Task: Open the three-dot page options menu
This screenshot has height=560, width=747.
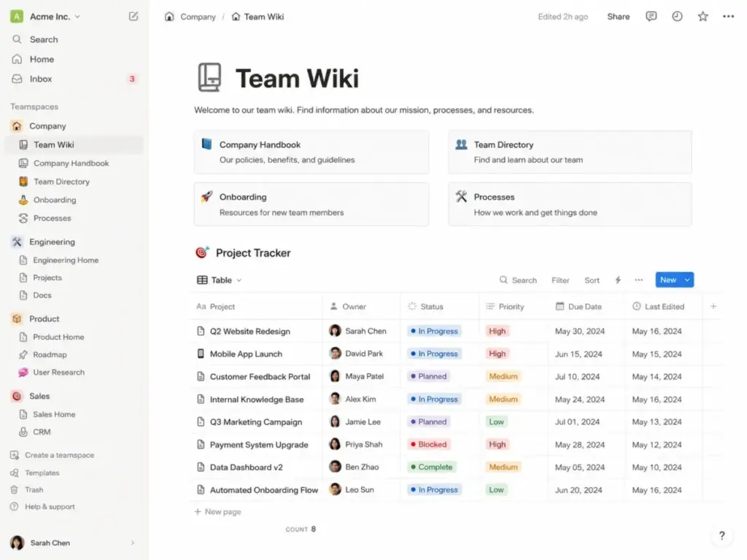Action: 728,16
